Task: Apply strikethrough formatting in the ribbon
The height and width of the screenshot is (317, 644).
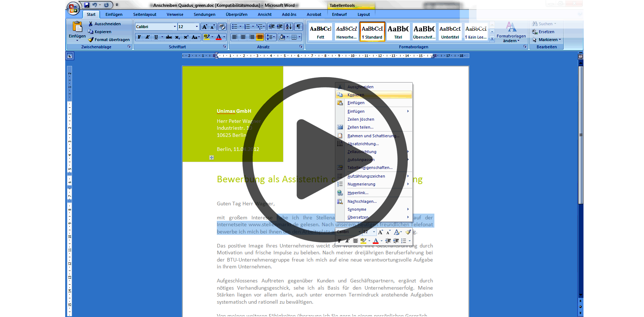Action: (169, 37)
